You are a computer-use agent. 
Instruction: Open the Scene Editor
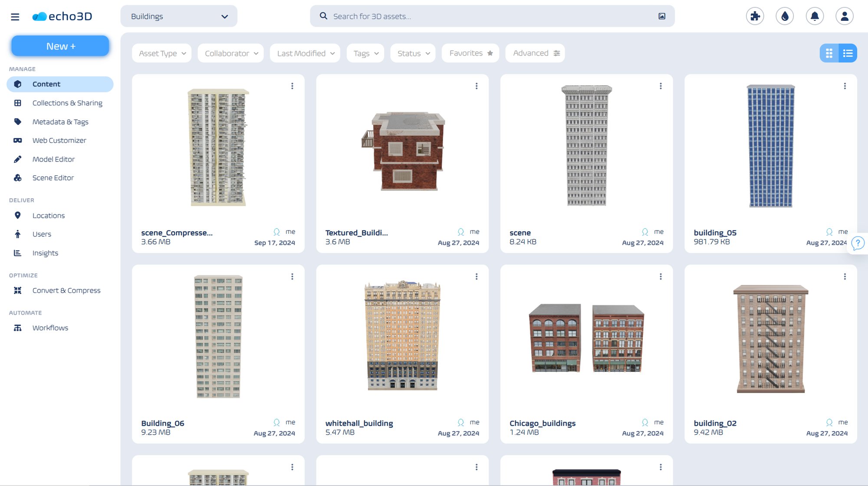pos(53,177)
